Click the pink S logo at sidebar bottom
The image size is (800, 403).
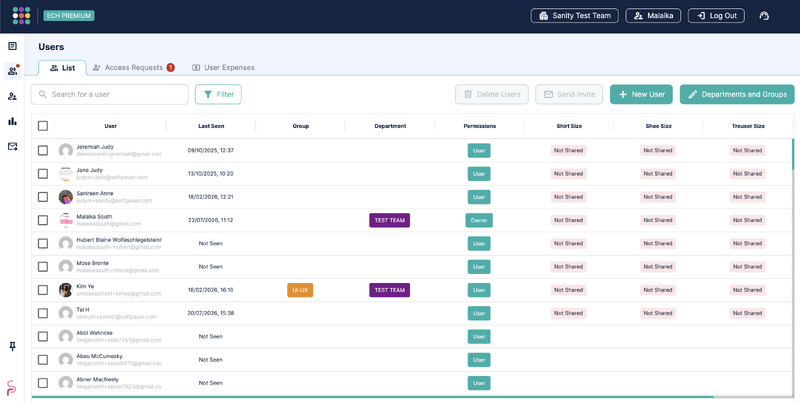[x=11, y=388]
